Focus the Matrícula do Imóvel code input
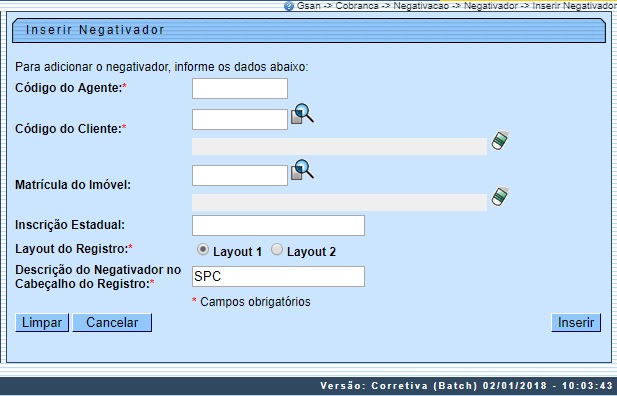The height and width of the screenshot is (396, 617). [240, 176]
